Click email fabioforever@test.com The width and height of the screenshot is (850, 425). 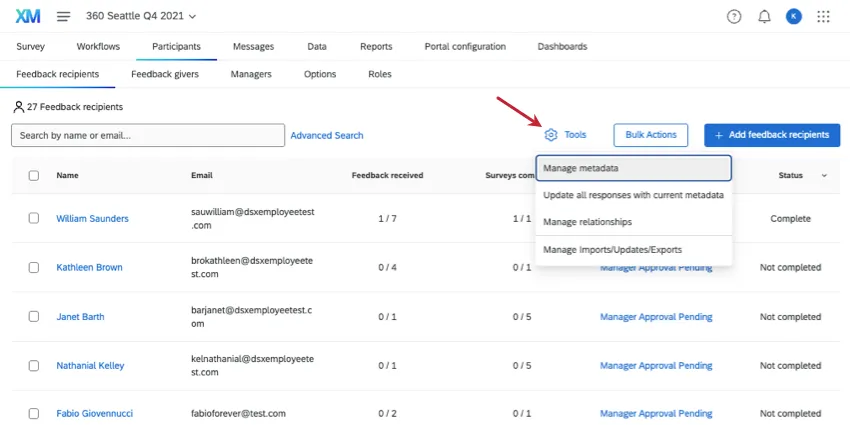[x=239, y=414]
